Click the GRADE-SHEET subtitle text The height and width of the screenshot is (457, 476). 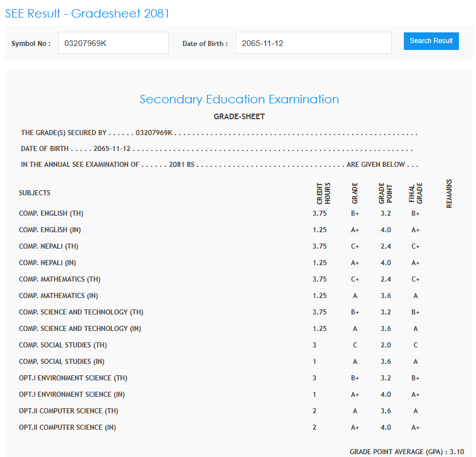[239, 116]
